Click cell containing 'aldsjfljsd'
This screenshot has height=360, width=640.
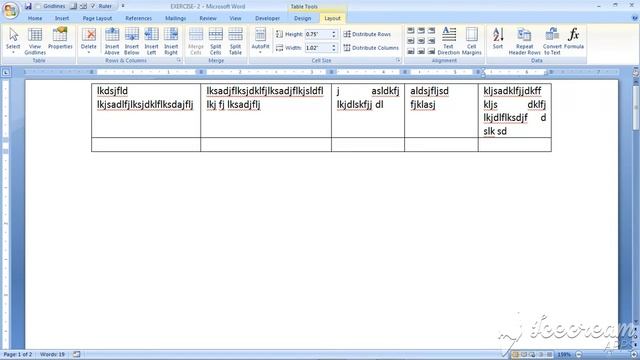441,110
